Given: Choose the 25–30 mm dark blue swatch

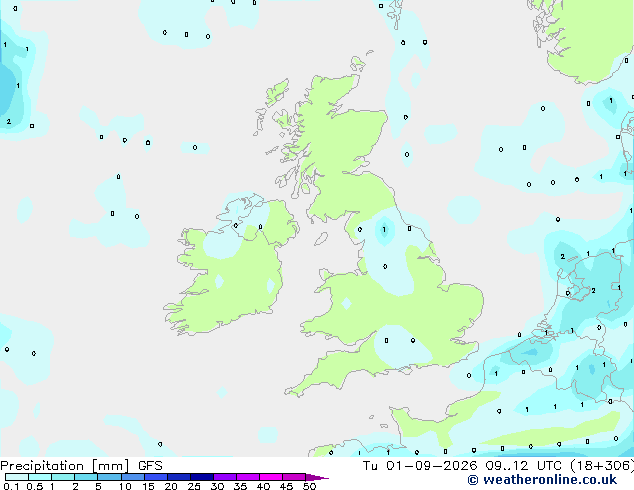Looking at the screenshot, I should (202, 477).
